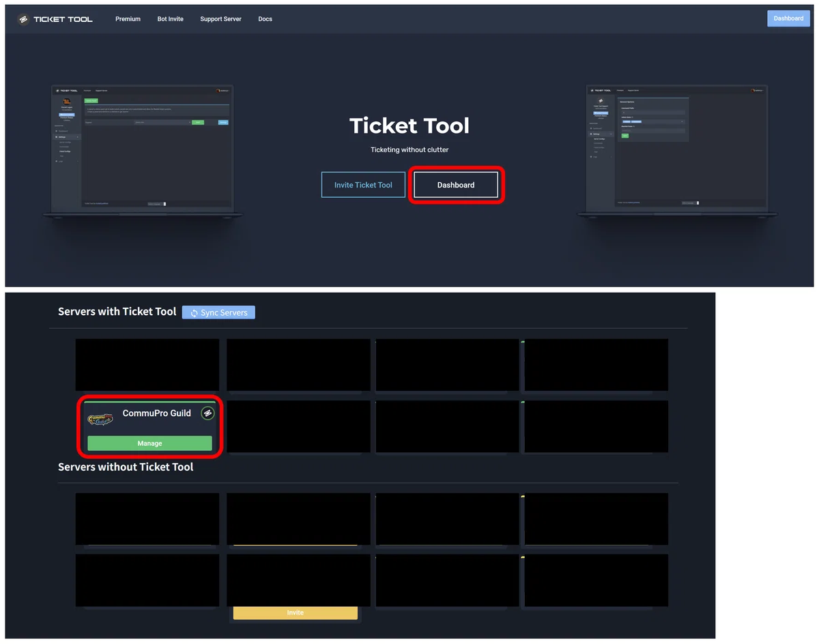The width and height of the screenshot is (819, 644).
Task: Click the Ticketing without clutter tagline
Action: click(x=409, y=149)
